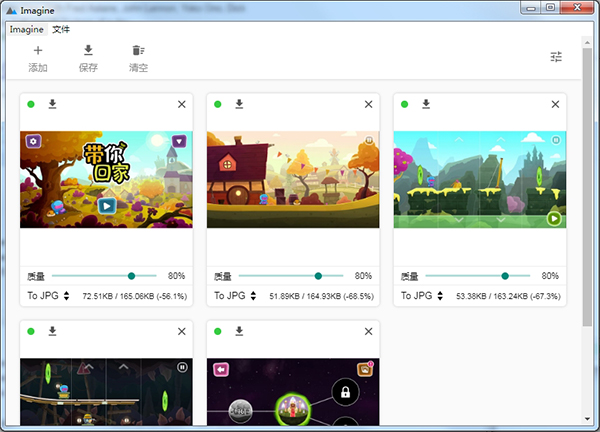600x432 pixels.
Task: Remove the purple level map image card
Action: point(368,331)
